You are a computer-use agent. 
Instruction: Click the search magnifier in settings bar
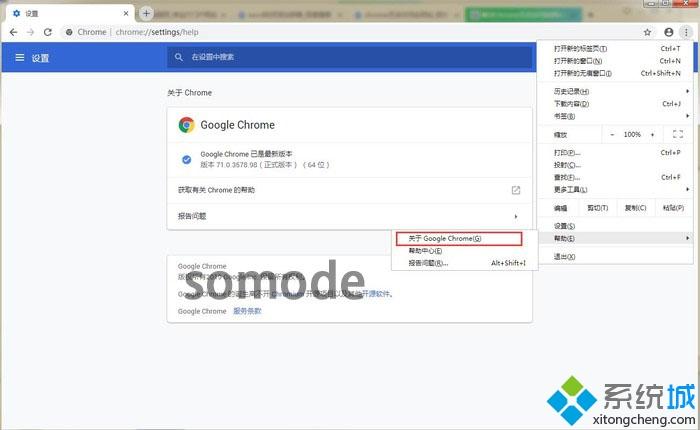179,57
